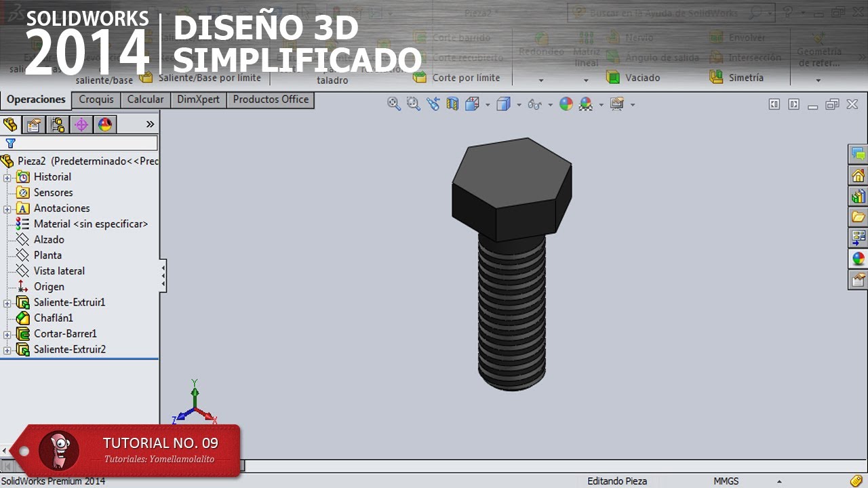Open the Display Style dropdown arrow

click(519, 104)
